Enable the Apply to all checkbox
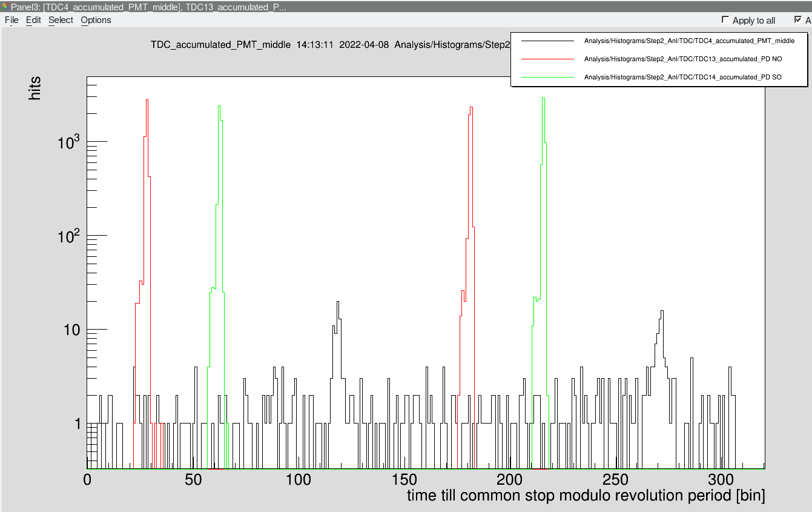The width and height of the screenshot is (812, 512). point(725,20)
